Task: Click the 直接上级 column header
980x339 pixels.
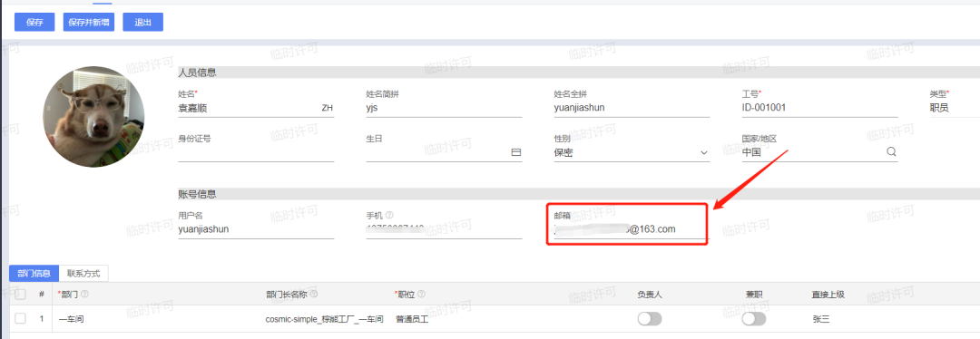Action: [x=828, y=294]
